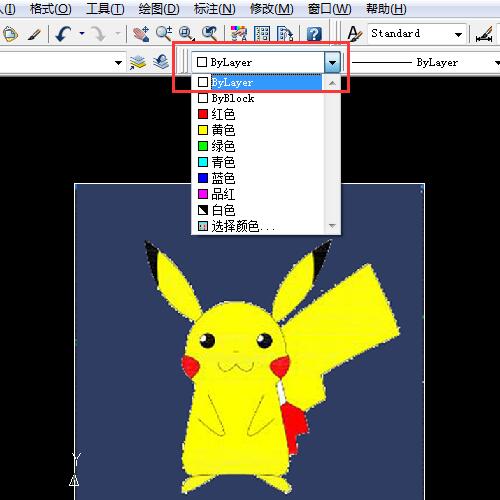This screenshot has width=500, height=500.
Task: Click the Layer Previous icon
Action: pyautogui.click(x=161, y=62)
